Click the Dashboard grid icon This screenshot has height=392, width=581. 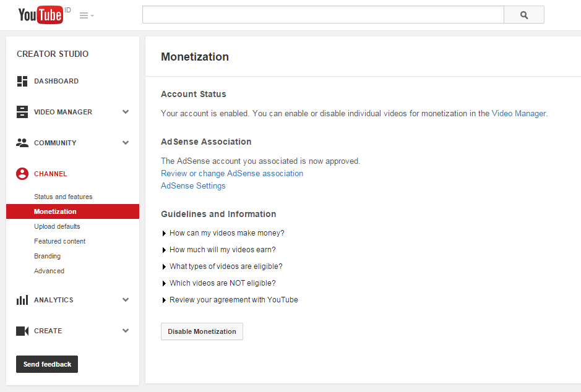pos(22,81)
